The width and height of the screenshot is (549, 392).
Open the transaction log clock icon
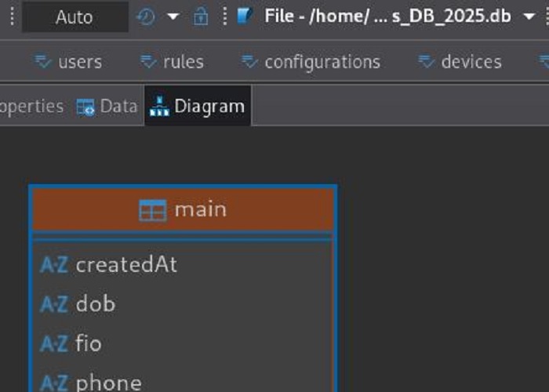coord(146,16)
